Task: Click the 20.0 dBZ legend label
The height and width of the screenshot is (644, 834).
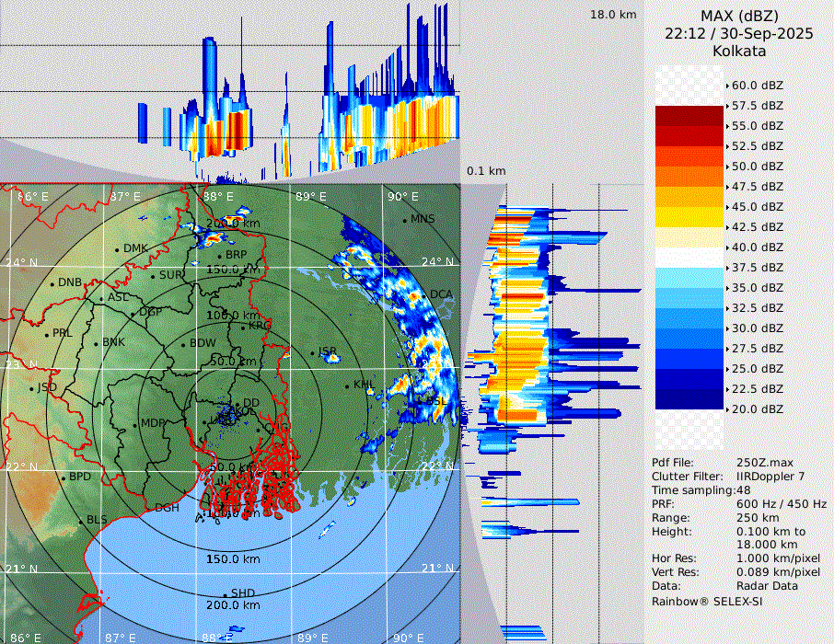Action: [757, 408]
